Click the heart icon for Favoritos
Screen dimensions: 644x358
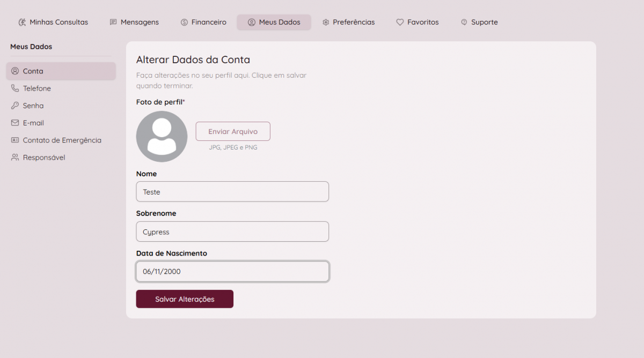[400, 23]
